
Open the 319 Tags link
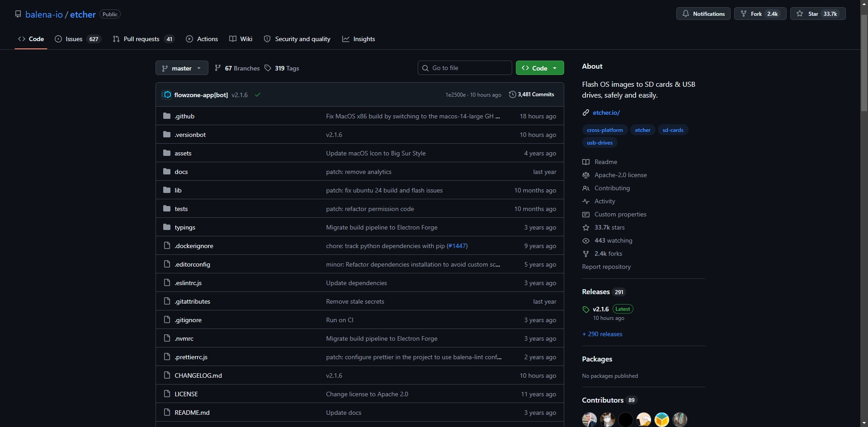pyautogui.click(x=282, y=68)
